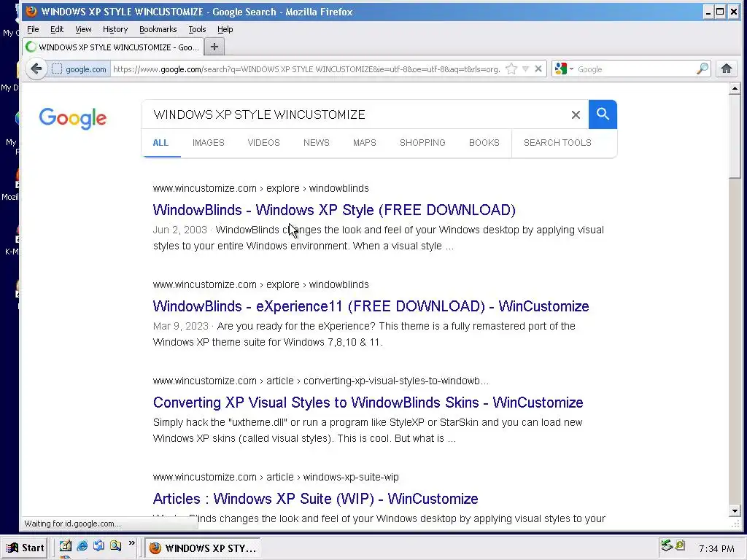Click the blue Google search button
Screen dimensions: 747x560
[x=603, y=114]
